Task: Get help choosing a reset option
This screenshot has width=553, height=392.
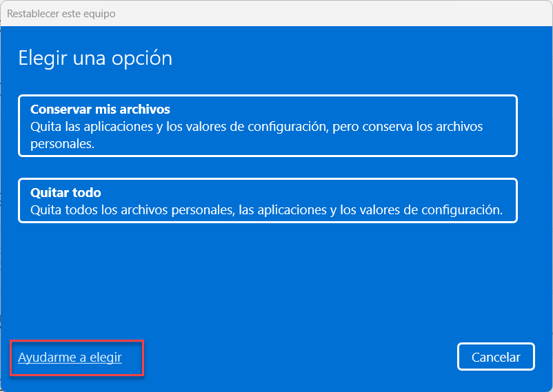Action: pyautogui.click(x=70, y=358)
